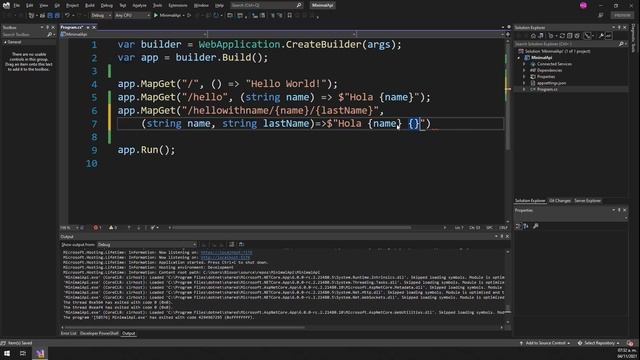Viewport: 640px width, 360px height.
Task: Toggle word wrap in Output panel
Action: click(232, 244)
